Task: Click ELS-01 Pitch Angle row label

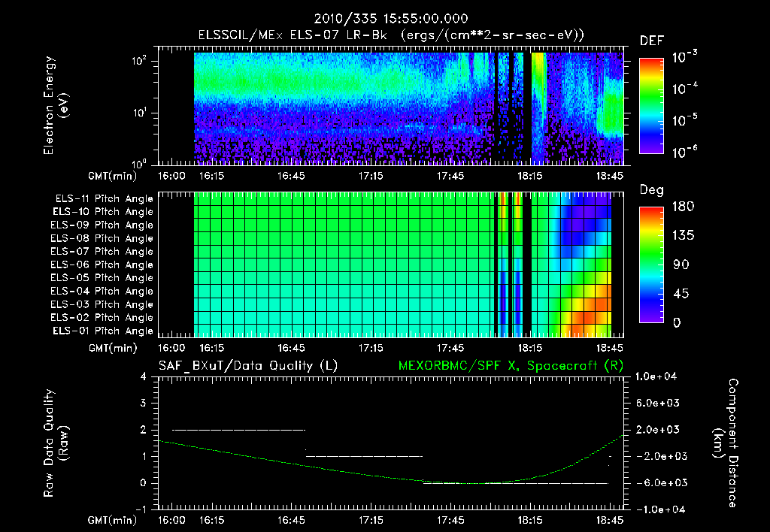Action: pyautogui.click(x=103, y=331)
